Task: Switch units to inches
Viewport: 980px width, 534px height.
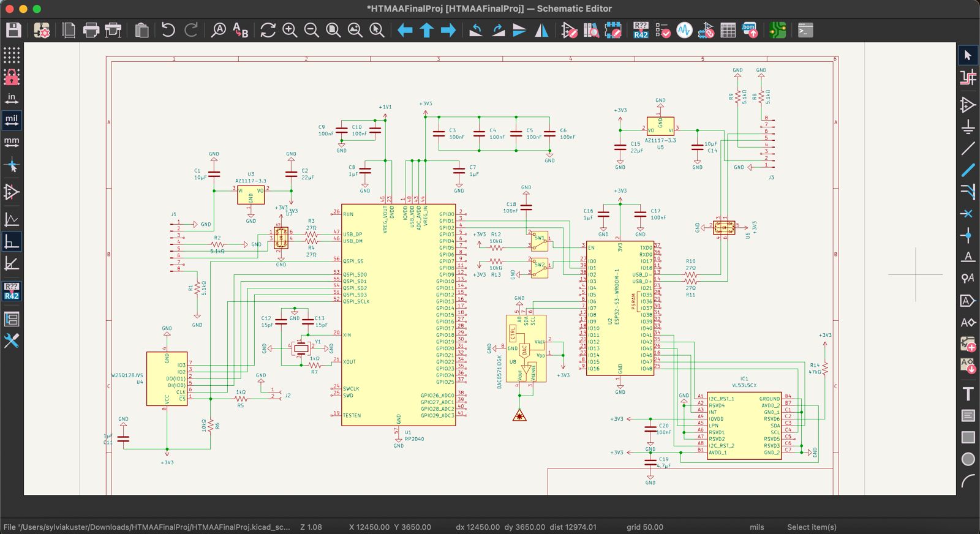Action: (12, 99)
